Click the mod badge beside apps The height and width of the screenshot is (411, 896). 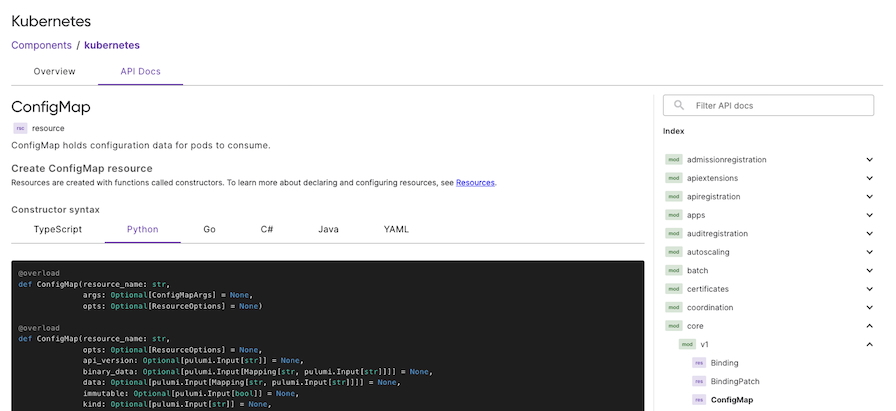pyautogui.click(x=674, y=215)
